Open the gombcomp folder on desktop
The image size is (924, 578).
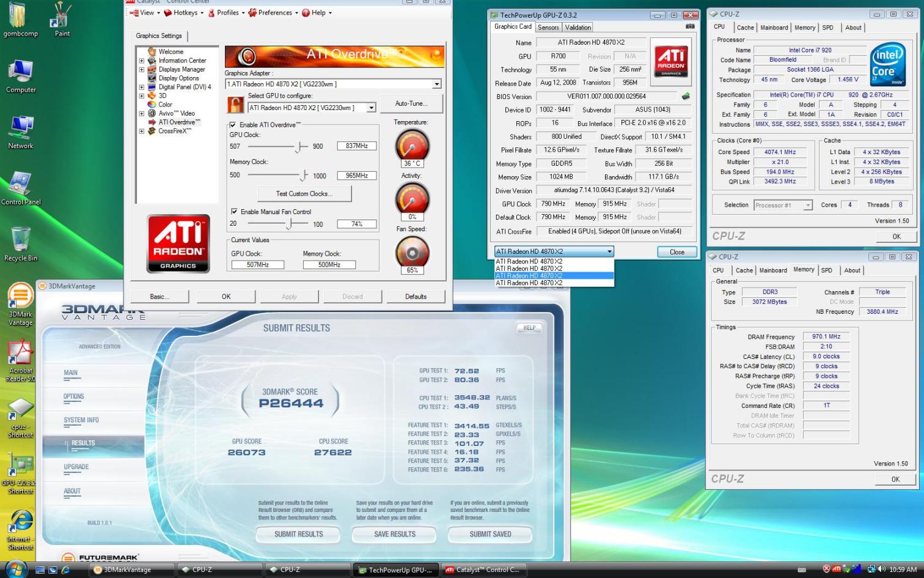click(20, 20)
